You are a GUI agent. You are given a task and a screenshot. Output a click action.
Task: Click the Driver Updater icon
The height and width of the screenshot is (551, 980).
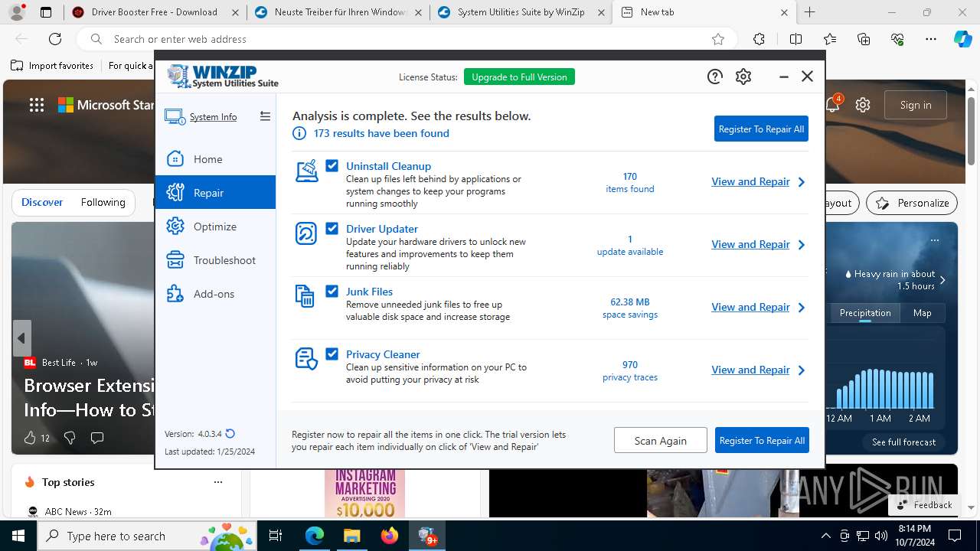point(306,233)
